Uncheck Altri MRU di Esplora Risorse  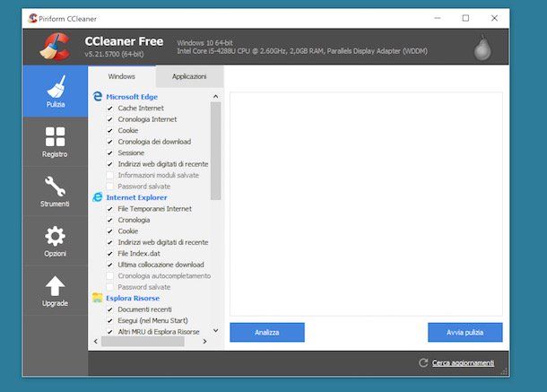(110, 332)
